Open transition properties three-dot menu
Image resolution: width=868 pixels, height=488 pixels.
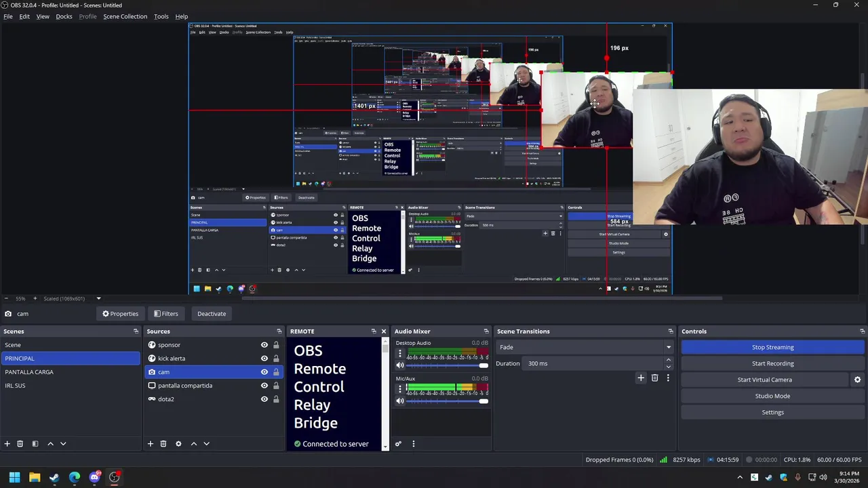click(x=668, y=378)
